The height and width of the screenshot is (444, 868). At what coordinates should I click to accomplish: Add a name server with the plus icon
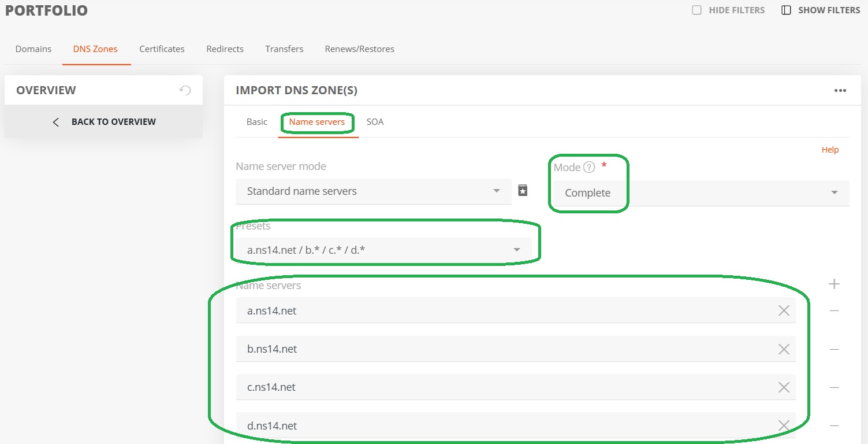(834, 284)
